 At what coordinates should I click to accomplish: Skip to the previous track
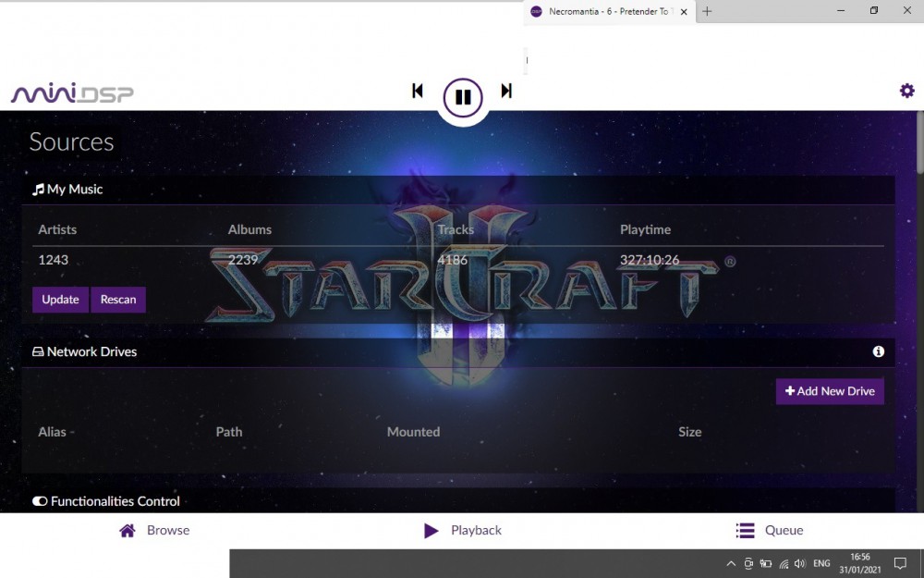point(418,91)
